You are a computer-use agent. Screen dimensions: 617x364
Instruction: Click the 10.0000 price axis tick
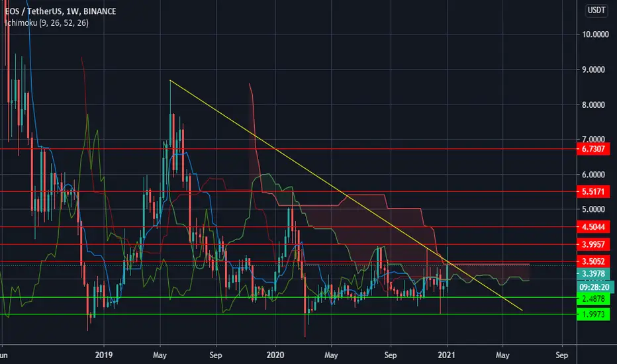tap(595, 34)
